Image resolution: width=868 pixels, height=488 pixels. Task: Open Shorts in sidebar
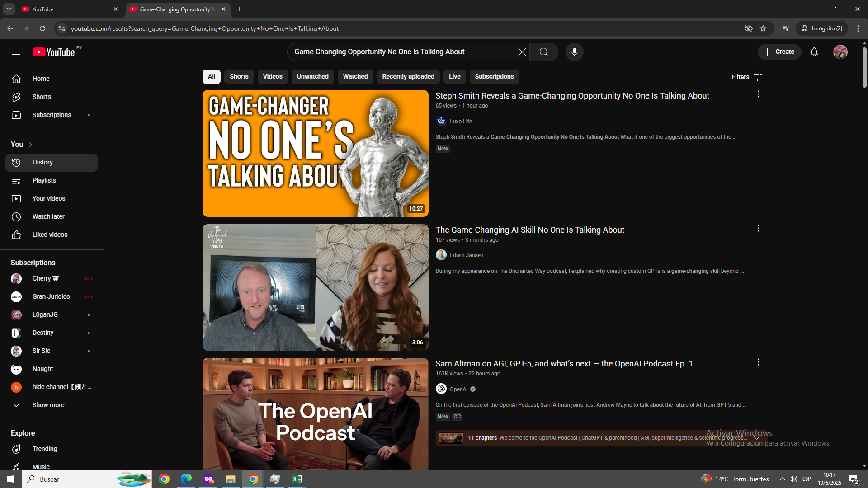pos(52,97)
